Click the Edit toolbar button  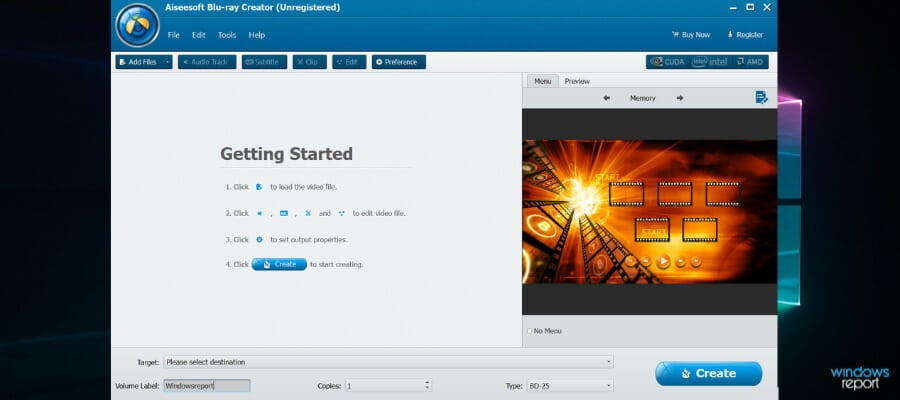349,62
